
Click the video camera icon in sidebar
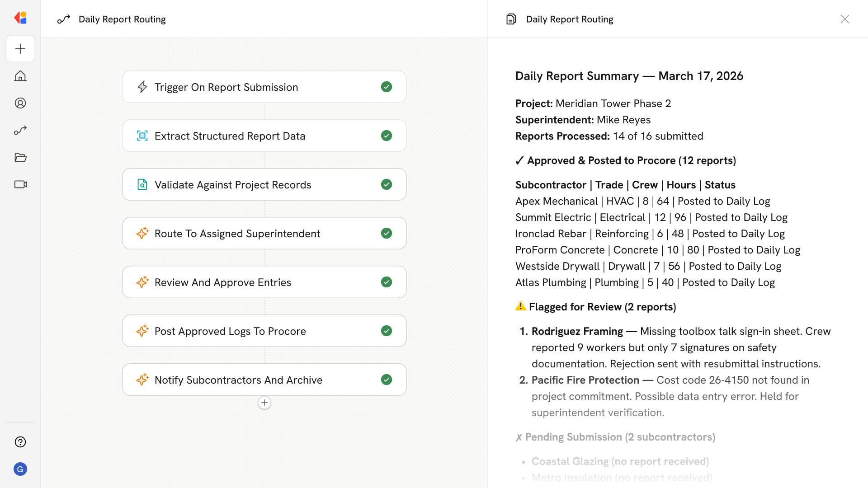pos(20,184)
